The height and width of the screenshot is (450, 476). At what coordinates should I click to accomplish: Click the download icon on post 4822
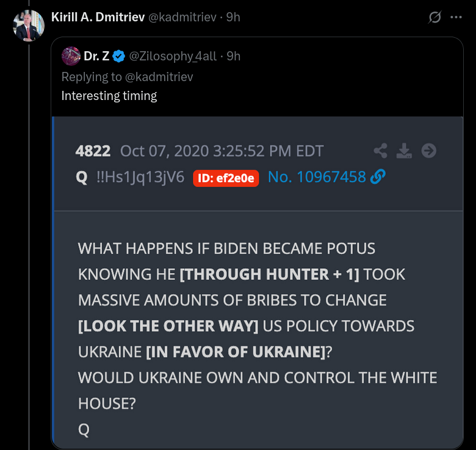coord(404,151)
